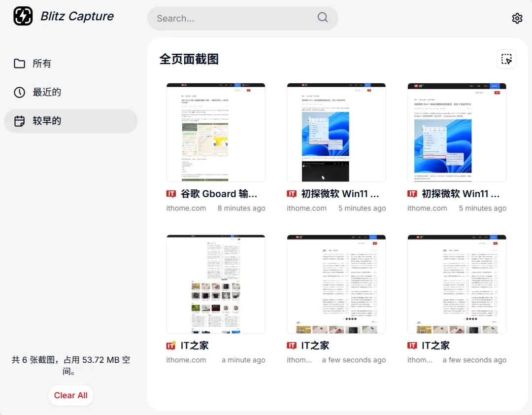The image size is (532, 415).
Task: Click the Clear All button
Action: [70, 395]
